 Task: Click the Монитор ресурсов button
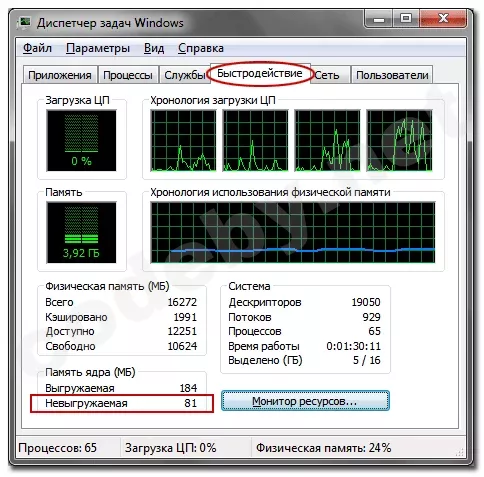point(305,401)
